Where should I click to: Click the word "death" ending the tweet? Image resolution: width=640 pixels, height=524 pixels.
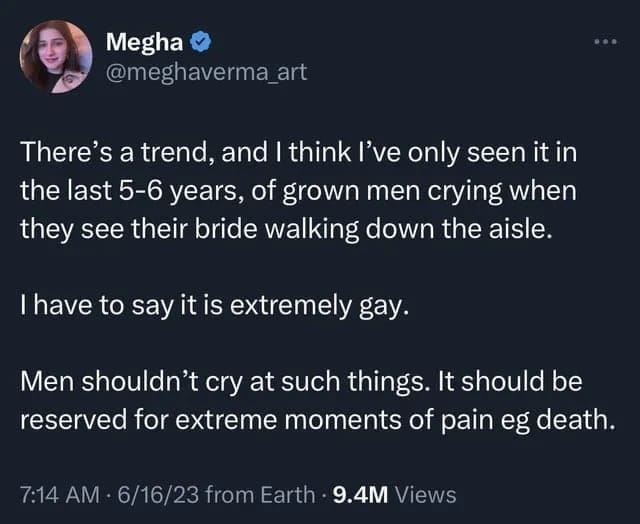pyautogui.click(x=573, y=419)
